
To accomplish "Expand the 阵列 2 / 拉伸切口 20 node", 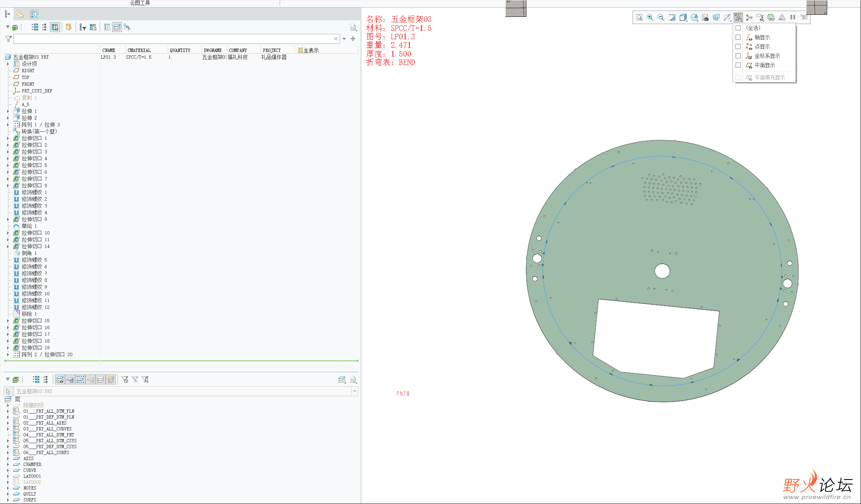I will (x=8, y=354).
